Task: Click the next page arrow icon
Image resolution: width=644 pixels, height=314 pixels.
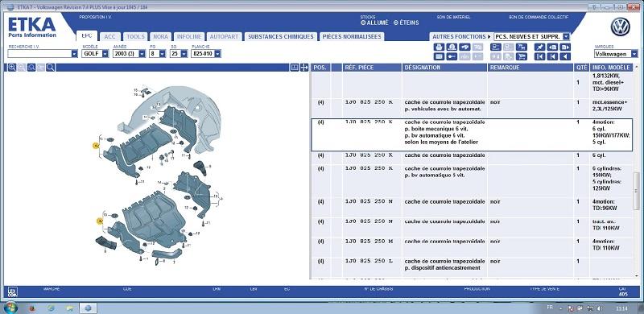Action: (565, 47)
